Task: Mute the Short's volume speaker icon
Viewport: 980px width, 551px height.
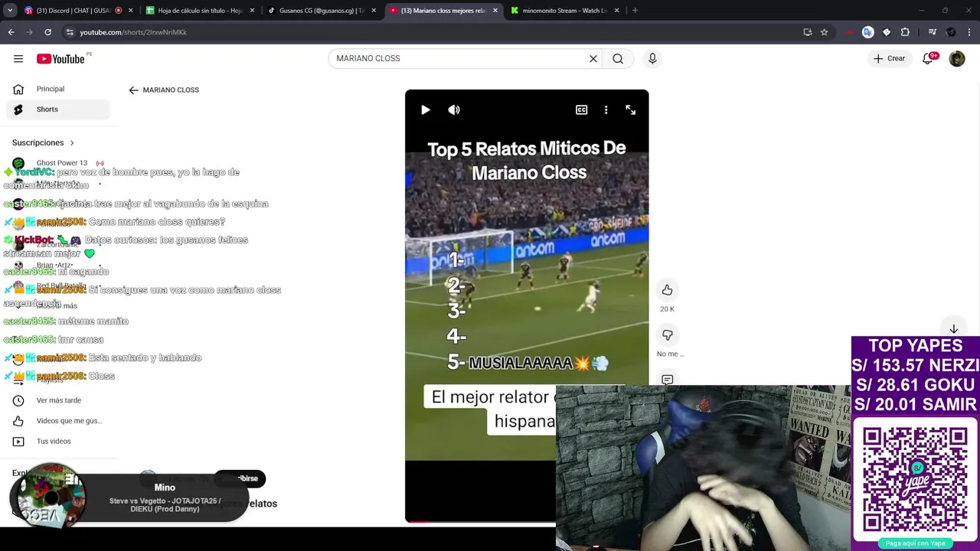Action: click(454, 110)
